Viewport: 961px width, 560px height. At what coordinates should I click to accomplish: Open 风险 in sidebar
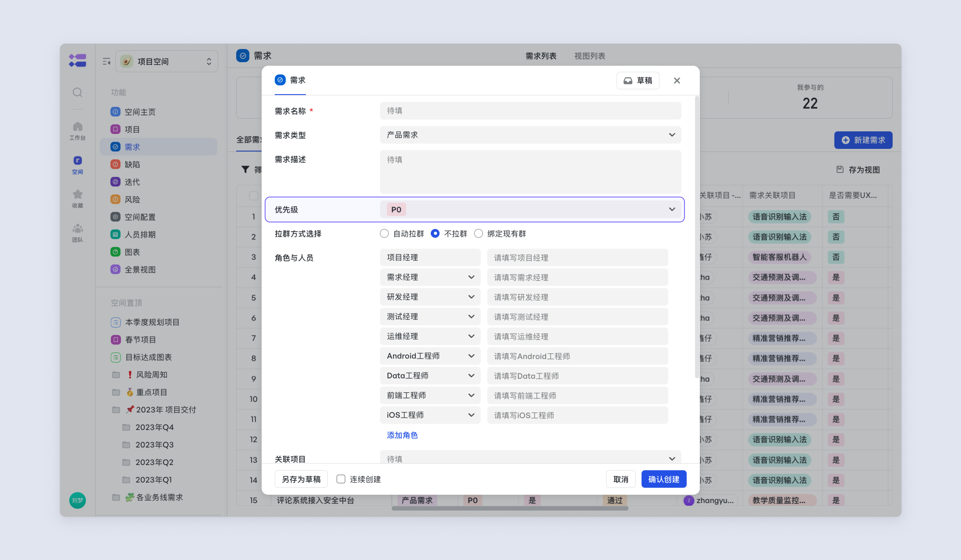pos(159,199)
